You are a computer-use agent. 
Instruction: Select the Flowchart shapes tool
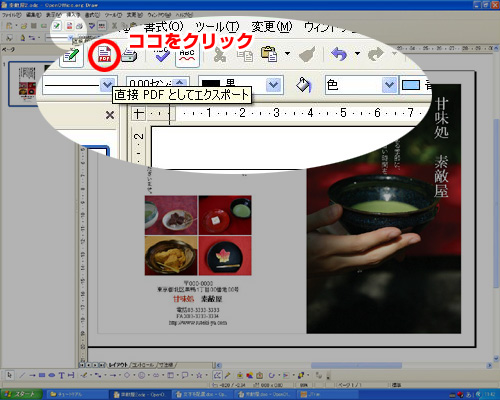coord(170,375)
